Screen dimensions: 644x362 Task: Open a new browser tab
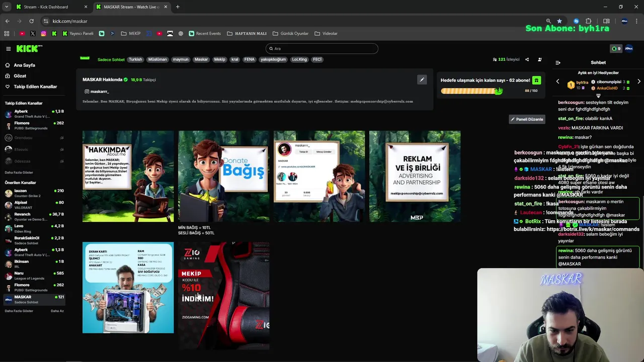point(178,7)
